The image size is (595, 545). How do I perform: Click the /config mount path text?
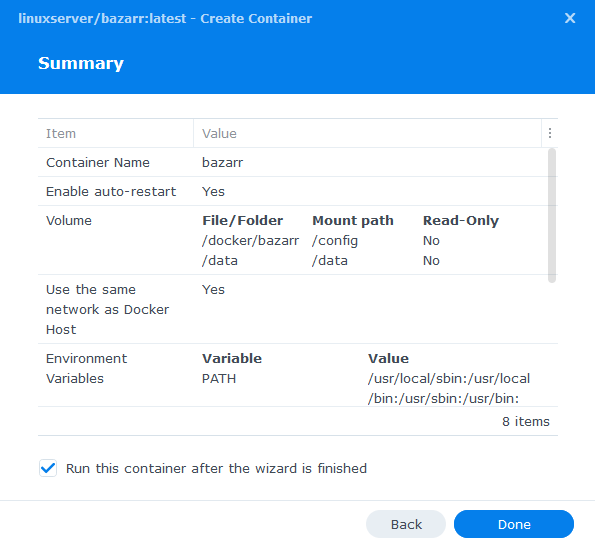(x=335, y=241)
